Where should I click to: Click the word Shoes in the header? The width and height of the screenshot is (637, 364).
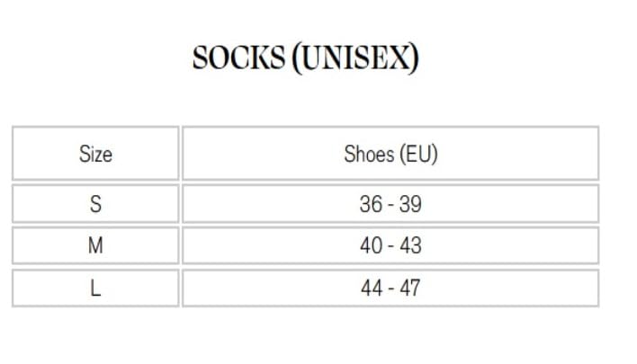[x=369, y=154]
